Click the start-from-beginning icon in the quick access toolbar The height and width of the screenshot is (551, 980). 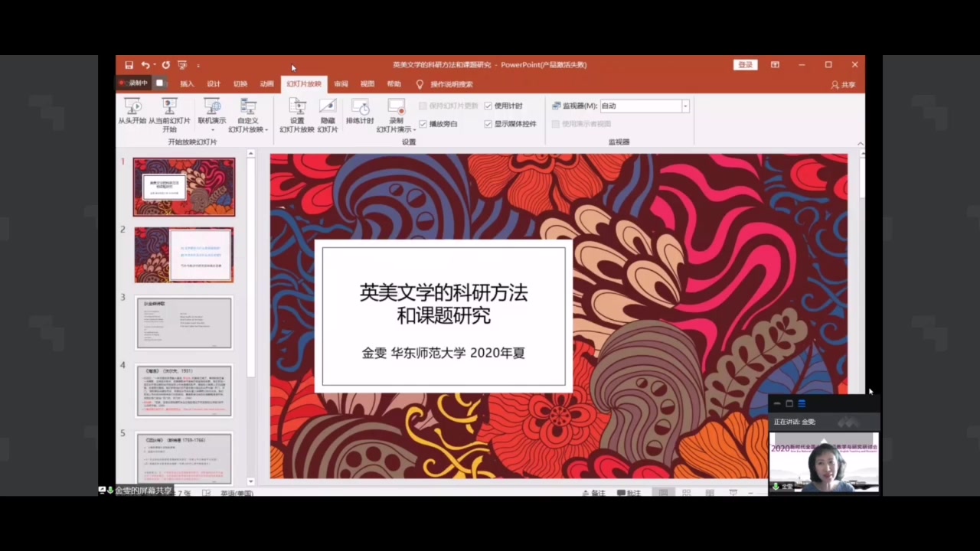click(182, 65)
